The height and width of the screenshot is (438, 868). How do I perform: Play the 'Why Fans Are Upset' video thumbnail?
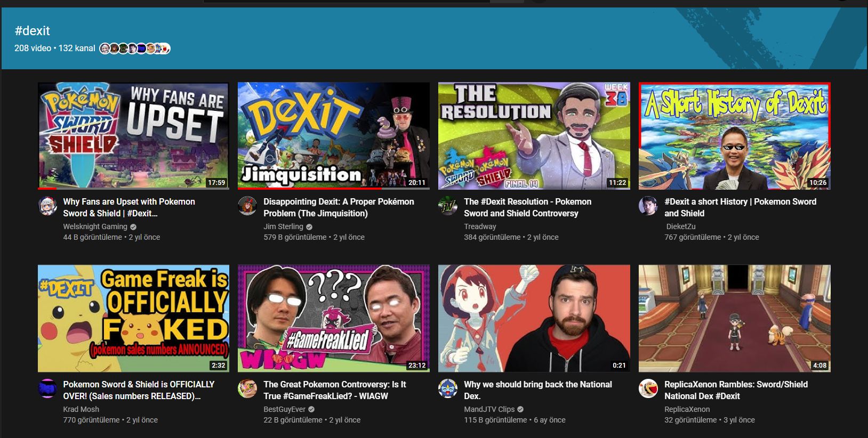(x=133, y=135)
